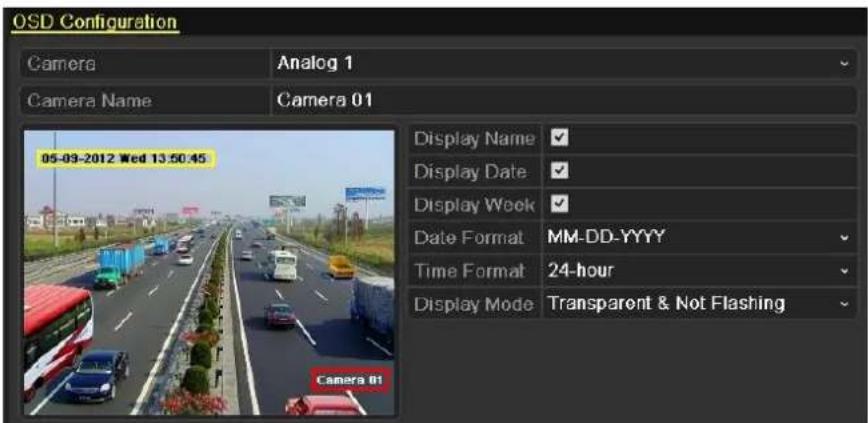Click the Display Week label
The image size is (868, 423).
click(x=474, y=205)
